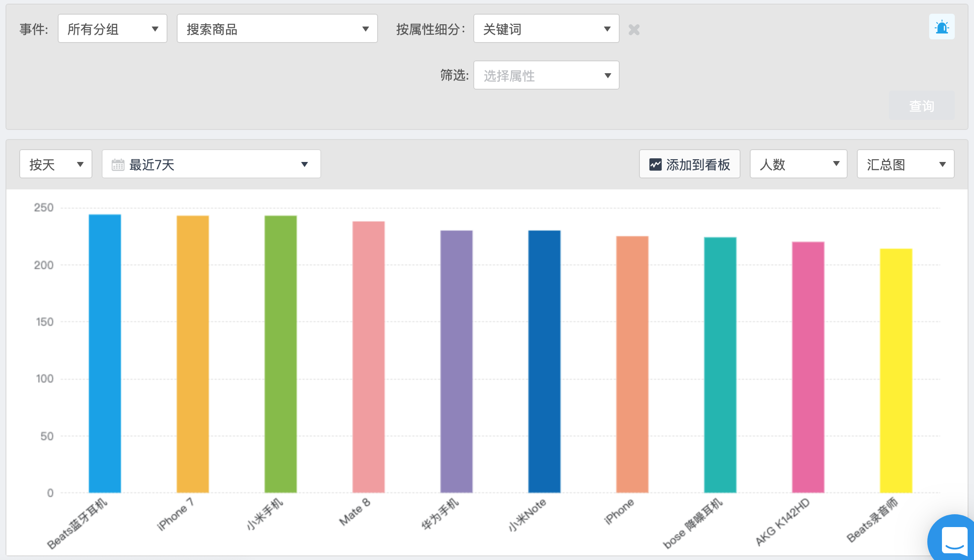Click the AKG K142HD axis label

click(x=782, y=522)
